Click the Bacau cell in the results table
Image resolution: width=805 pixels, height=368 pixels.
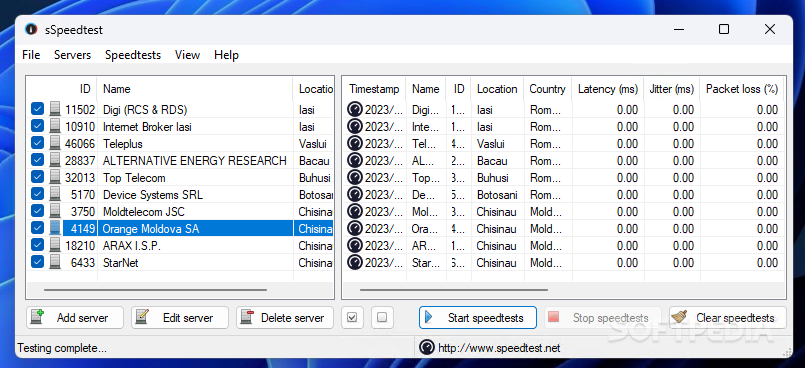click(x=492, y=161)
